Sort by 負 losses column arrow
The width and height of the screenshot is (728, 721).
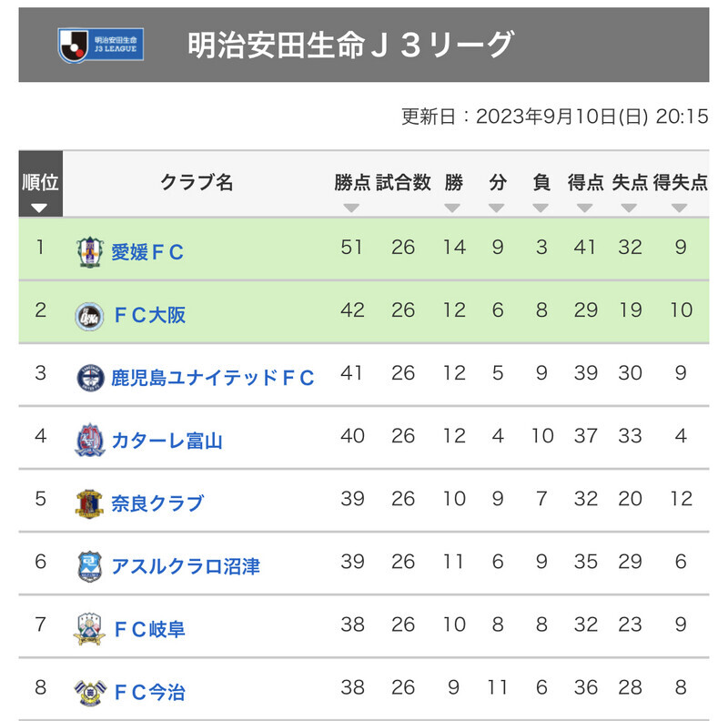click(541, 208)
